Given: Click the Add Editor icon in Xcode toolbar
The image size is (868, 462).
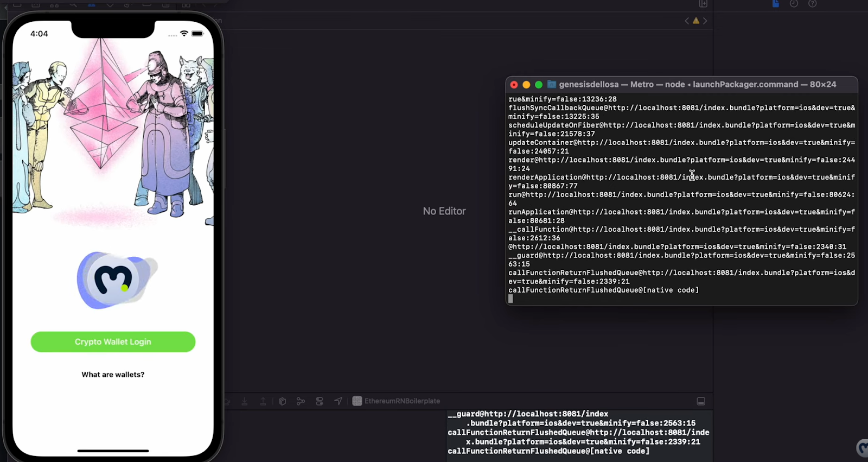Looking at the screenshot, I should (x=703, y=4).
